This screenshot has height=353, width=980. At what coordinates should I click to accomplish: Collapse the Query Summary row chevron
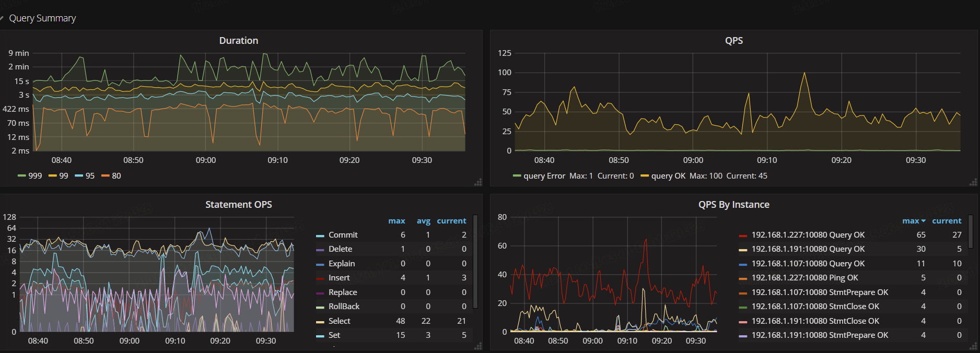click(2, 18)
